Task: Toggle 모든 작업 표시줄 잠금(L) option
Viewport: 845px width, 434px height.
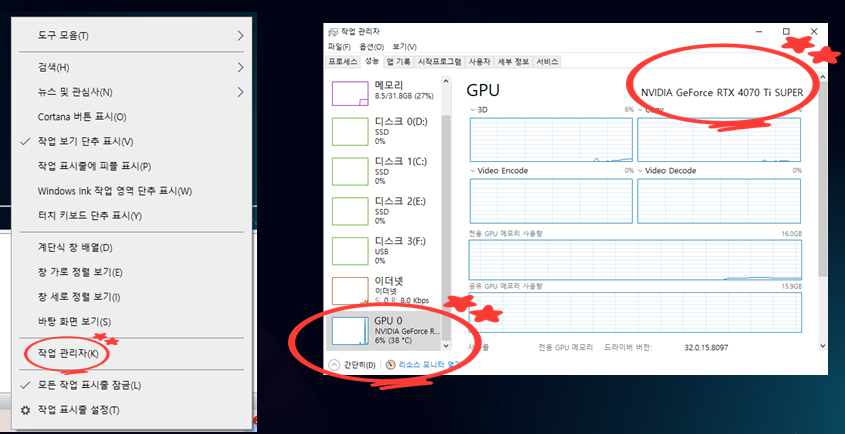Action: pyautogui.click(x=131, y=385)
